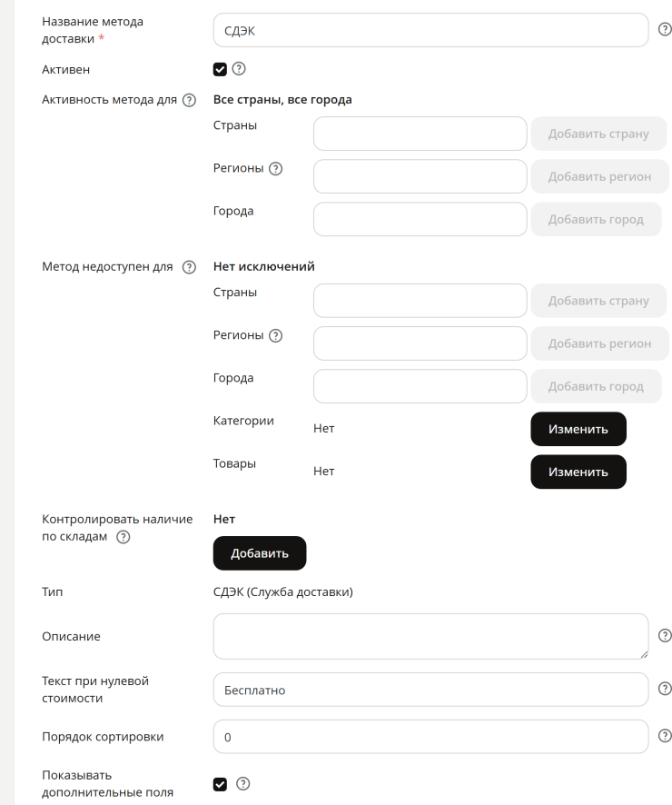Click help icon next to по складам

tap(124, 537)
